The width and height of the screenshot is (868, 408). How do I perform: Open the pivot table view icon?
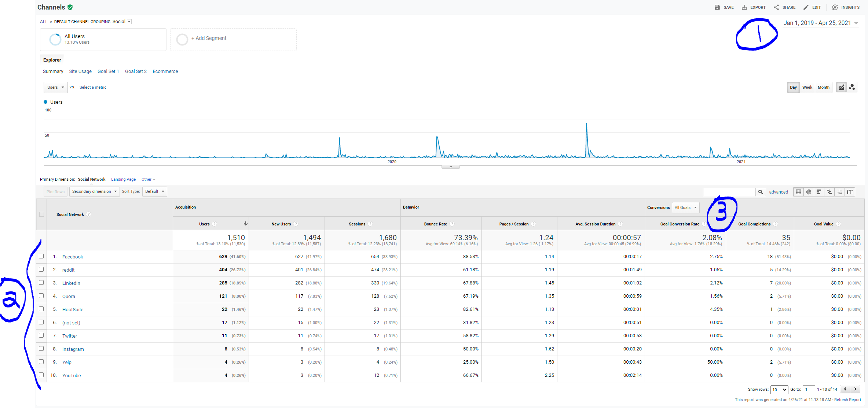click(850, 192)
